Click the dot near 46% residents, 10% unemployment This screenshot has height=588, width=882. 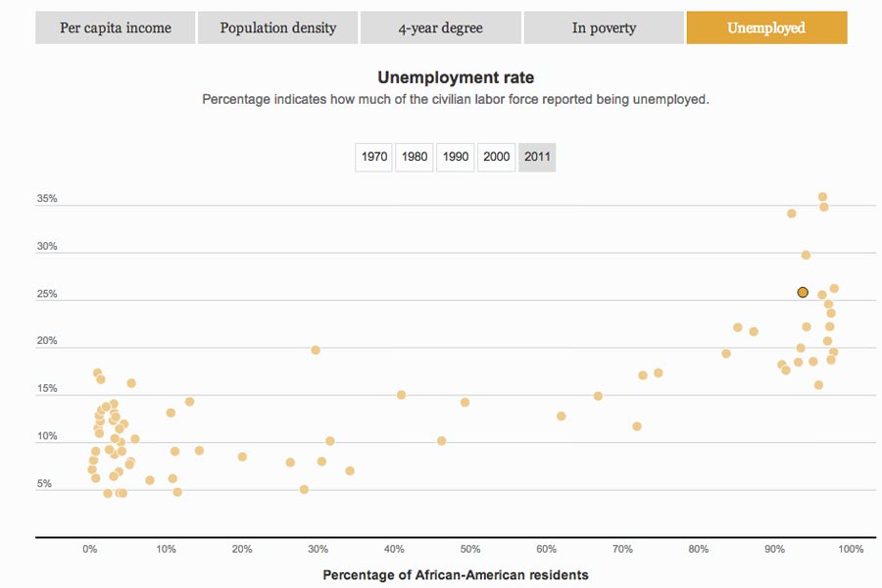[442, 441]
